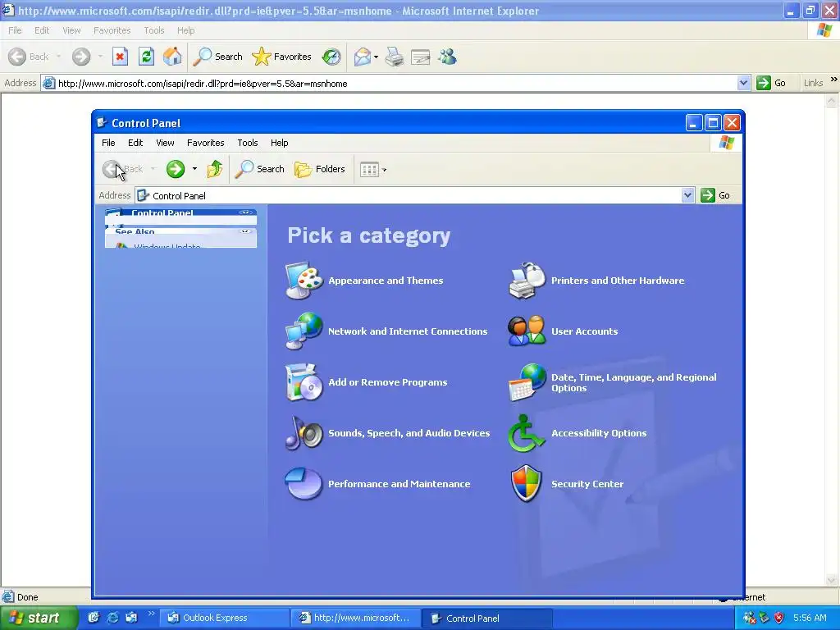Open View menu in Control Panel
The image size is (840, 630).
165,143
